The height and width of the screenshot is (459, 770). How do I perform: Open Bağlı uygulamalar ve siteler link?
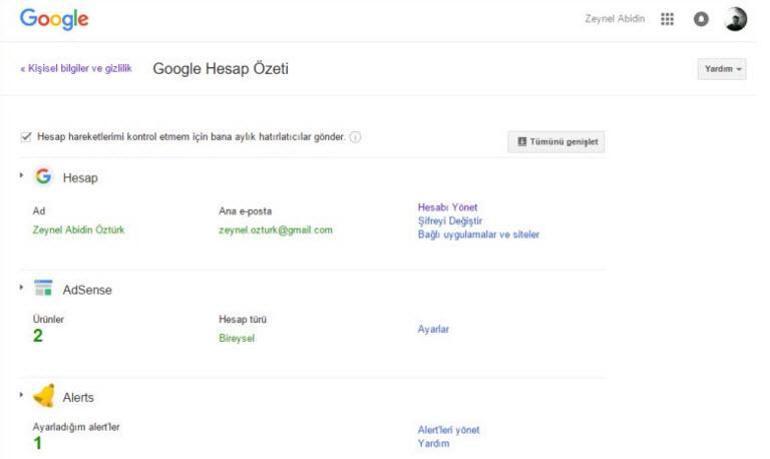pyautogui.click(x=479, y=234)
